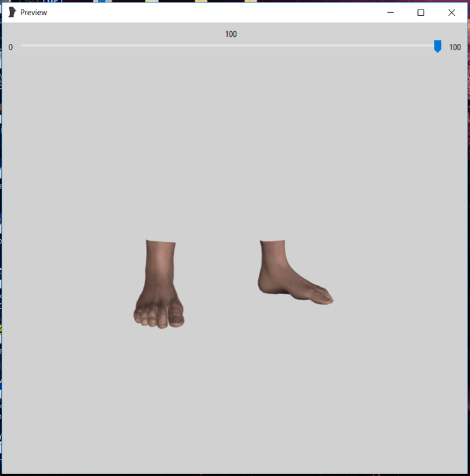This screenshot has height=476, width=470.
Task: Click the '100' value above slider
Action: coord(231,34)
